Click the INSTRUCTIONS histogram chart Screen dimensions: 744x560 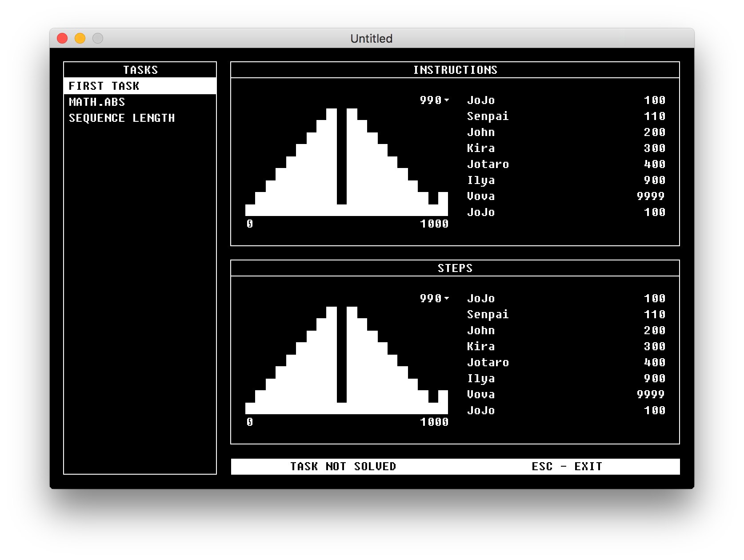tap(347, 162)
